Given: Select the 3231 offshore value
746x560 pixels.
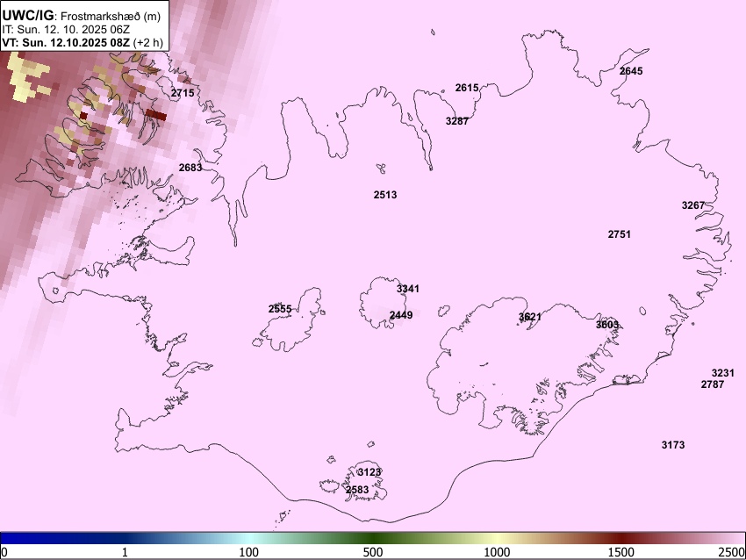Looking at the screenshot, I should (723, 373).
